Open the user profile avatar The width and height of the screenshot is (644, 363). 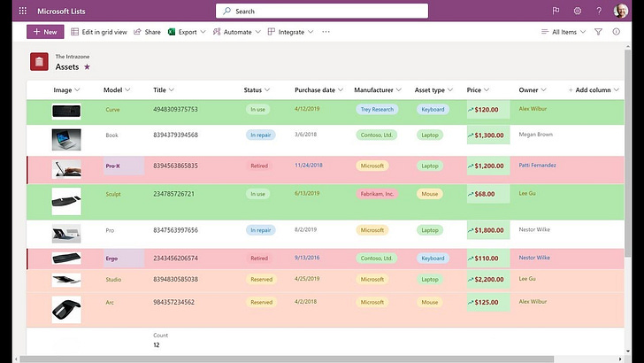[621, 12]
